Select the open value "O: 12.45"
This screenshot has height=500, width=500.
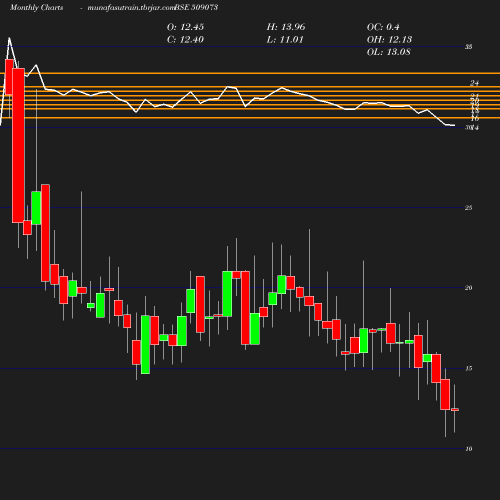tap(185, 27)
